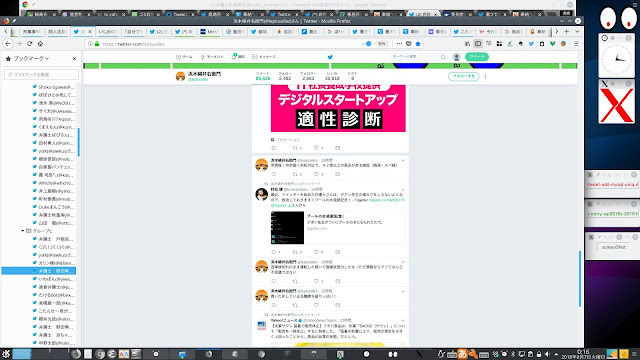Open Twitter メッセージ messages
The width and height of the screenshot is (640, 360).
pos(264,57)
